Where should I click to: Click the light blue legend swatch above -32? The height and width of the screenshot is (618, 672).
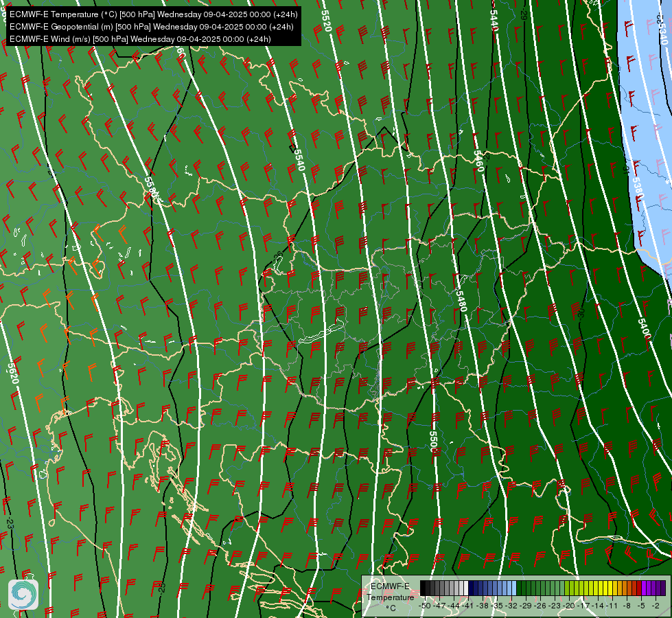click(514, 588)
